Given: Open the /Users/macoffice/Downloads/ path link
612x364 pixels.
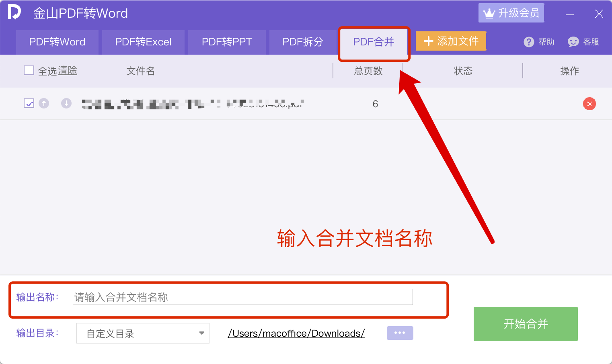Looking at the screenshot, I should tap(296, 333).
